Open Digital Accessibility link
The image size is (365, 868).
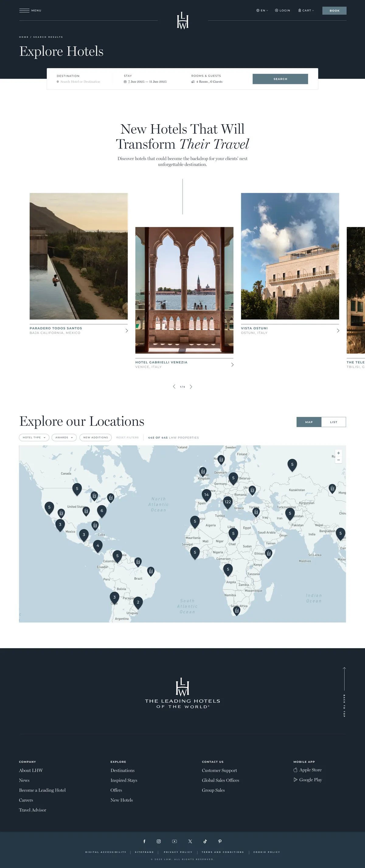106,852
